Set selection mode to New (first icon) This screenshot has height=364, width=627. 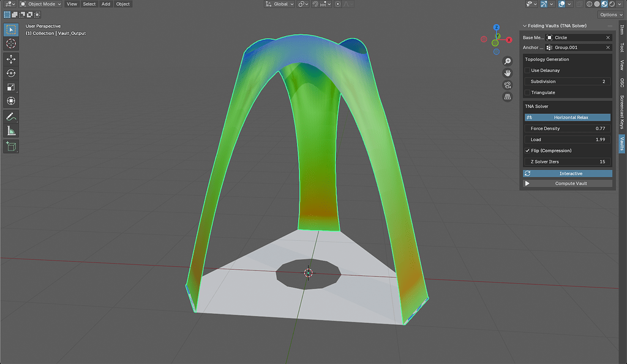(7, 15)
